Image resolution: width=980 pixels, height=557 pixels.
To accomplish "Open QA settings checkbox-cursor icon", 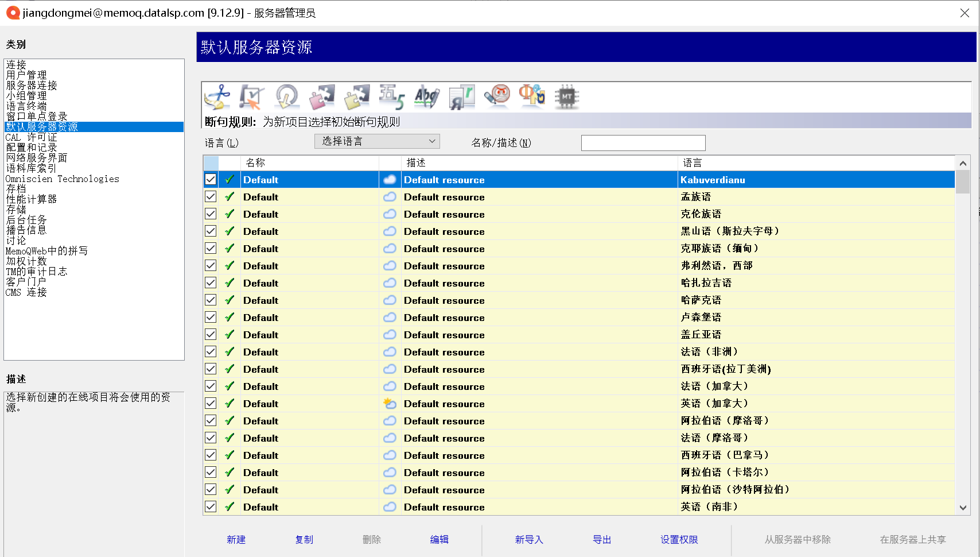I will click(x=252, y=97).
